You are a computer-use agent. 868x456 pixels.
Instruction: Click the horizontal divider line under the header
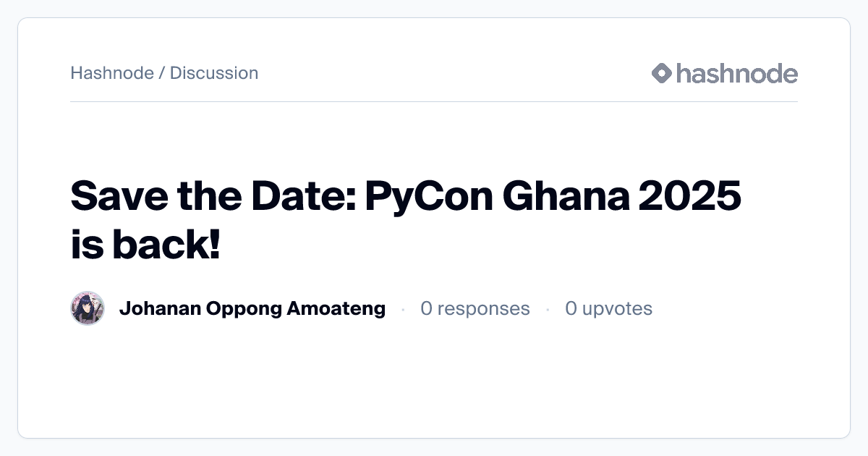click(x=434, y=102)
